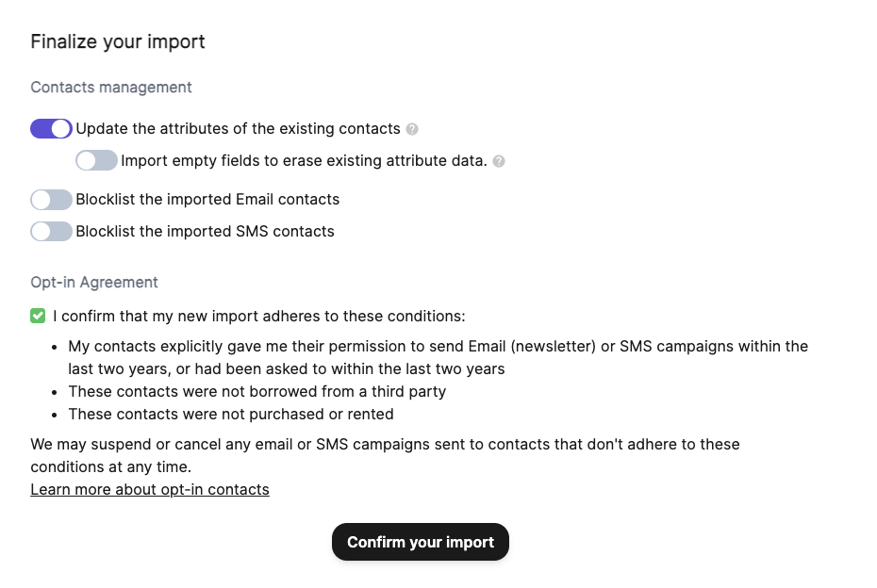Turn on Blocklist imported SMS contacts switch
Screen dimensions: 877x588
[x=51, y=232]
